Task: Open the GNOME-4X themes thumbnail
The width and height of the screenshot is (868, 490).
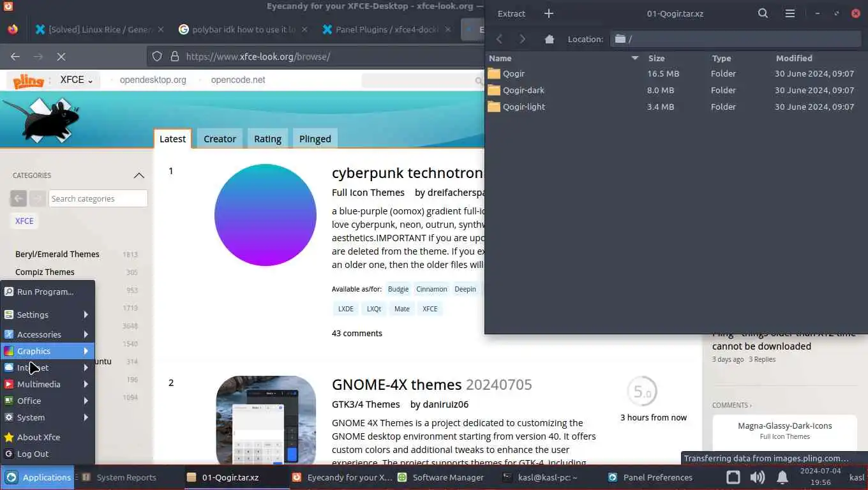Action: [266, 420]
